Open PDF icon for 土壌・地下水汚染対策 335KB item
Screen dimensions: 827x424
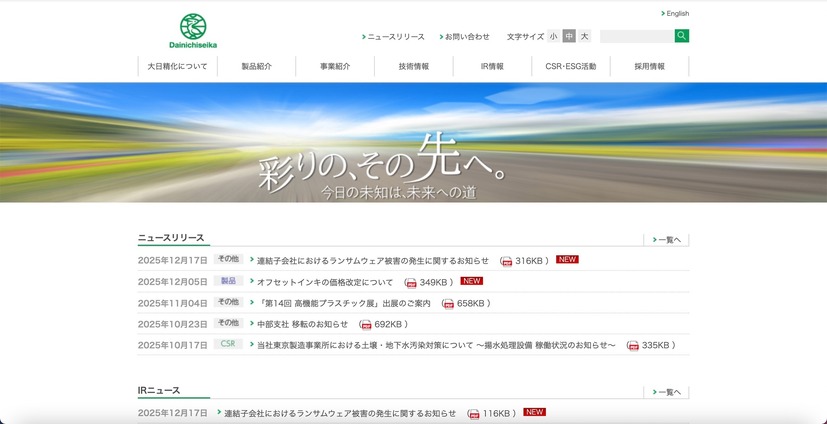tap(633, 345)
